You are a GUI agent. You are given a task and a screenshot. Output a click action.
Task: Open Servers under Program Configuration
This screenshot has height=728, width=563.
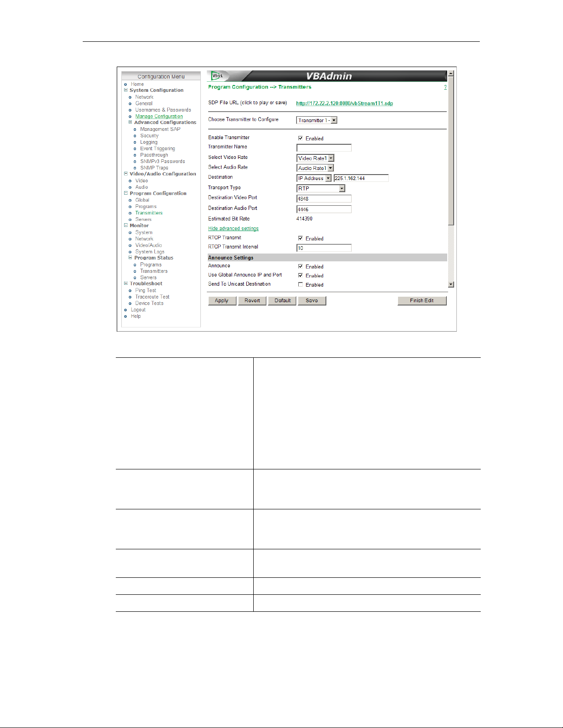[143, 219]
